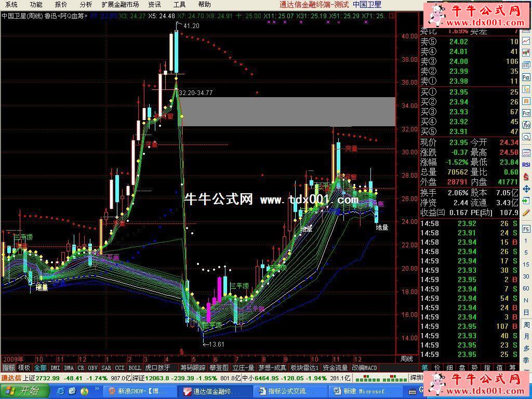Click the RSI indicator icon in right toolbar
This screenshot has width=532, height=399.
click(x=526, y=165)
